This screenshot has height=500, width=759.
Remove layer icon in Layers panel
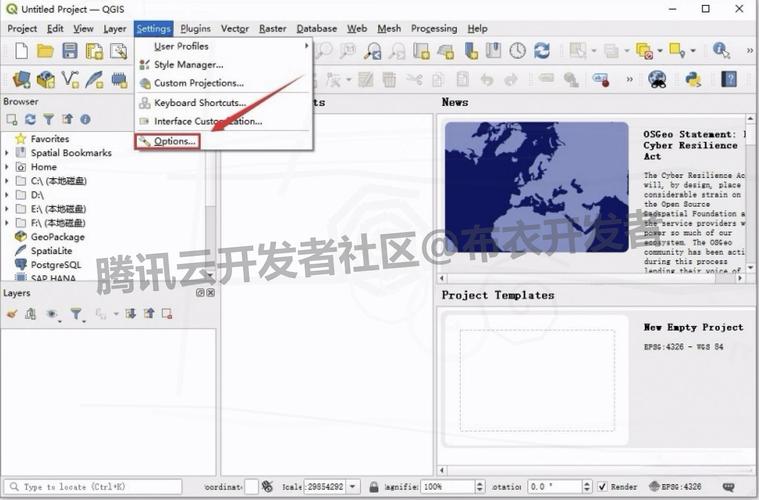[x=167, y=314]
